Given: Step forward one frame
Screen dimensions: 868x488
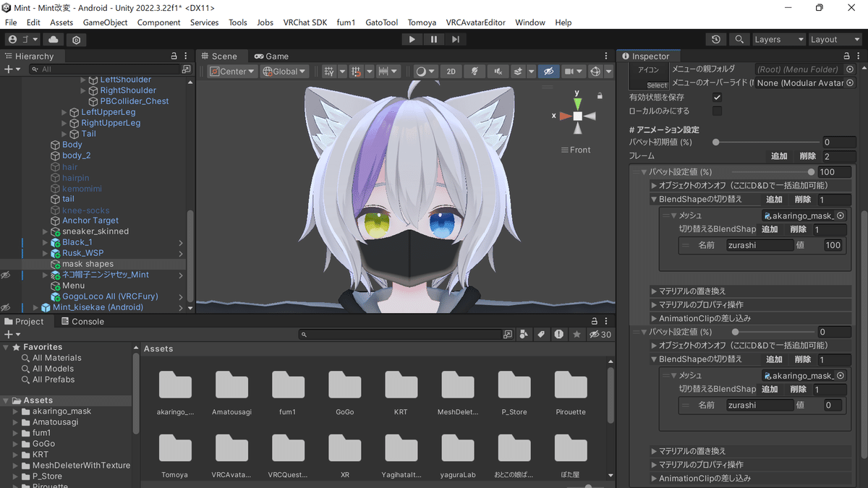Looking at the screenshot, I should 455,40.
